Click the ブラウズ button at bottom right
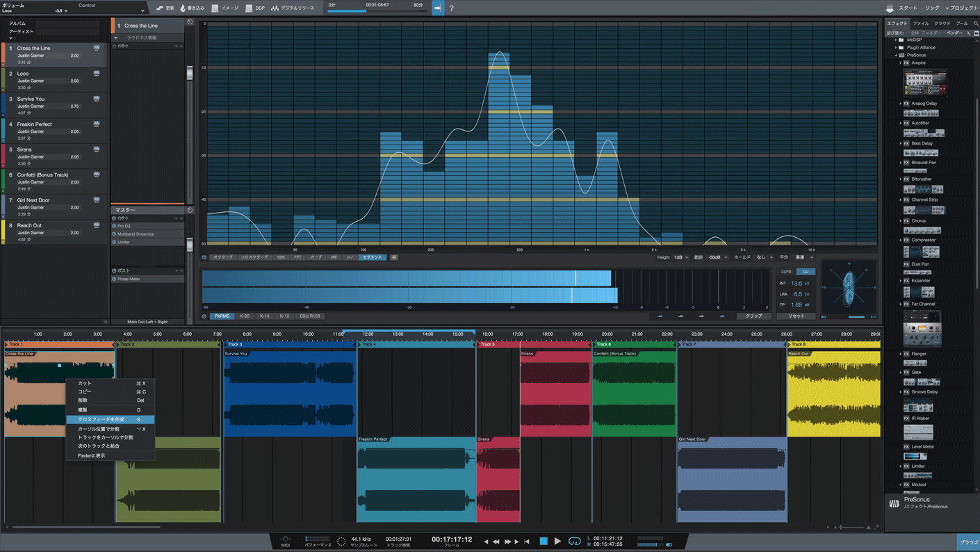This screenshot has height=552, width=980. click(x=968, y=542)
